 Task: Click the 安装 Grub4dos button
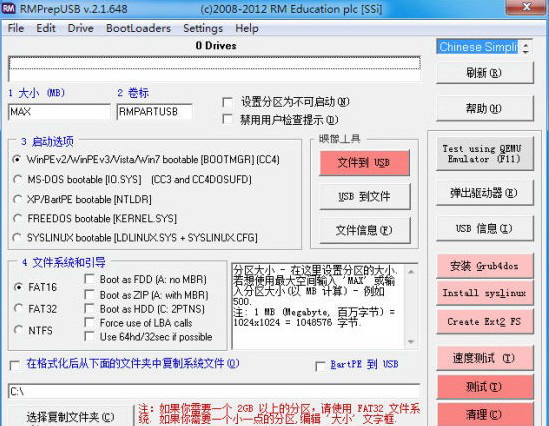click(485, 266)
